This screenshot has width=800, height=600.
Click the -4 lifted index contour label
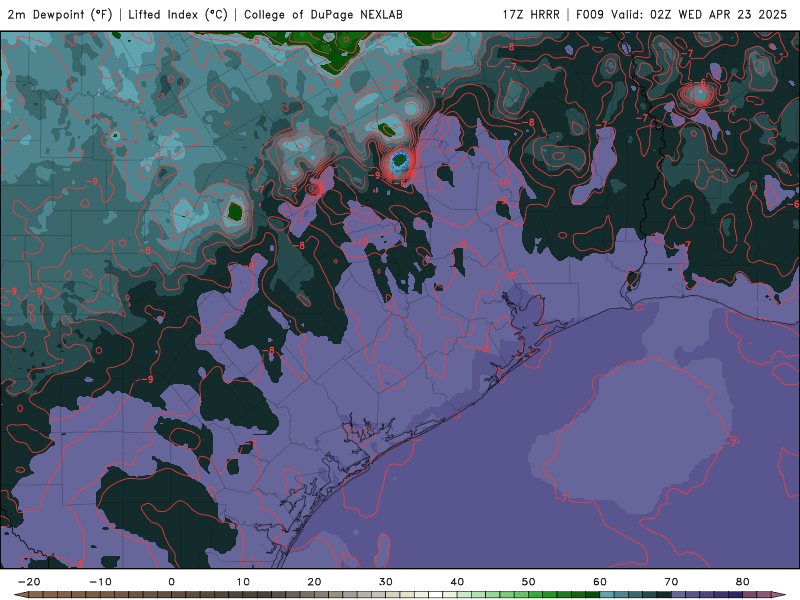pyautogui.click(x=393, y=87)
